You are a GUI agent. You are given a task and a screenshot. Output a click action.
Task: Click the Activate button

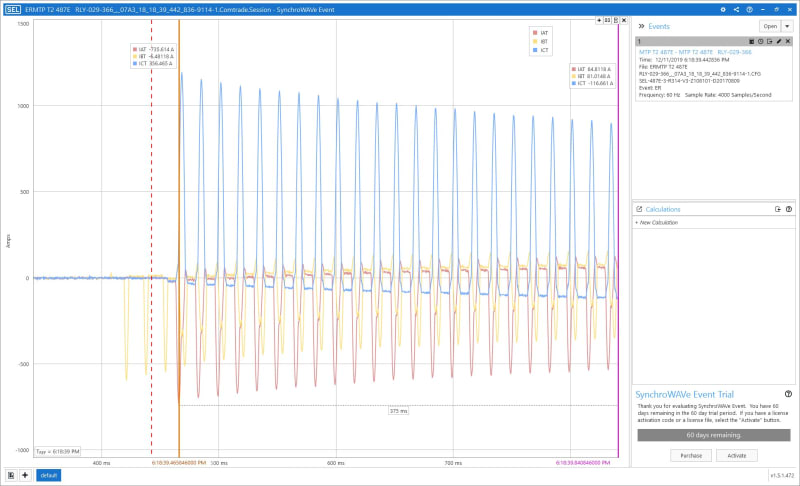click(x=736, y=455)
